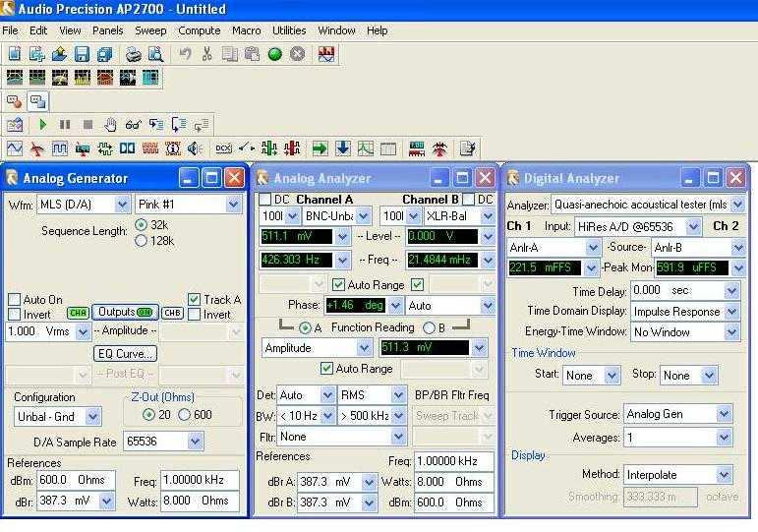Click the Save floppy disk icon
758x532 pixels.
tap(82, 54)
